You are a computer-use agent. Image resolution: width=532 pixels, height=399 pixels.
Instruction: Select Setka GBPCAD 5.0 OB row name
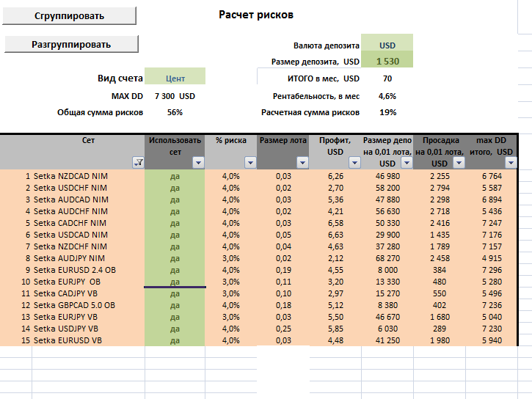[x=74, y=305]
